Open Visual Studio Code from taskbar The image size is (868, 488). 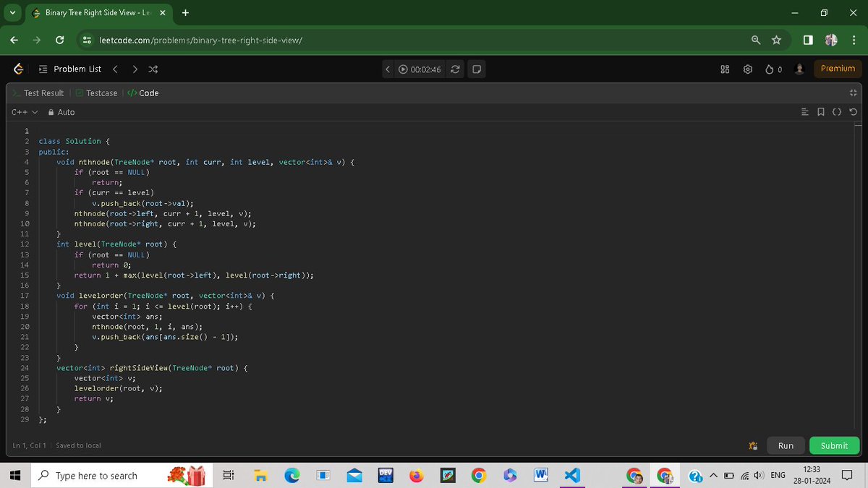coord(572,475)
